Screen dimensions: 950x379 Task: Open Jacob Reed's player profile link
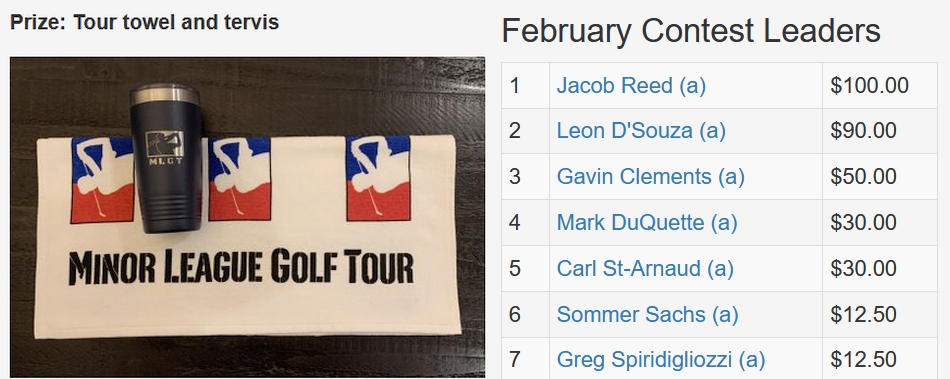(631, 85)
